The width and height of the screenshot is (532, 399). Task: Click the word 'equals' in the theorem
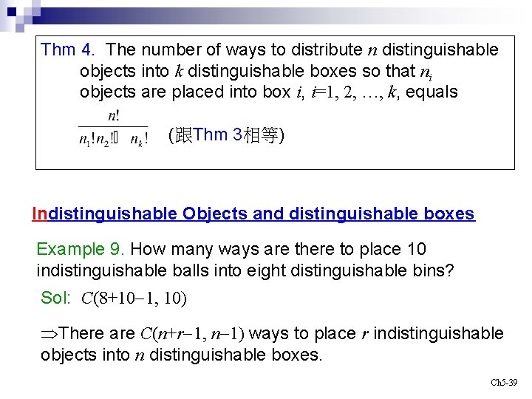(432, 92)
